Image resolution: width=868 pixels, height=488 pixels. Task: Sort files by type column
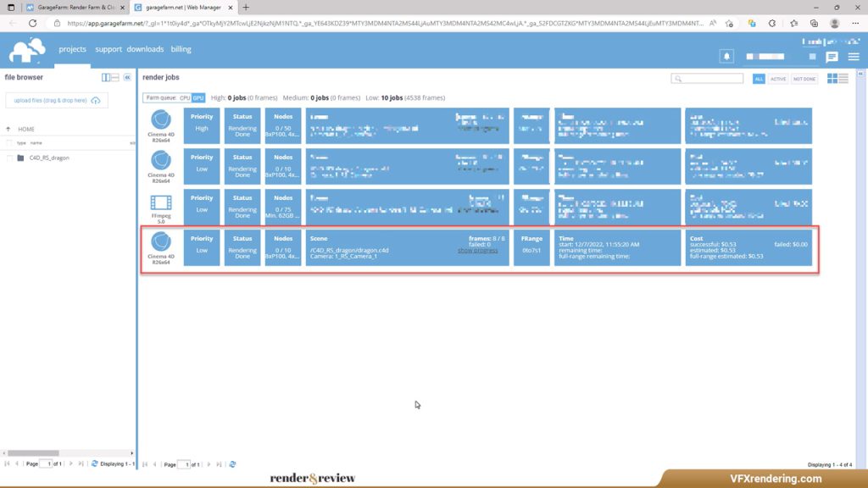tap(21, 142)
